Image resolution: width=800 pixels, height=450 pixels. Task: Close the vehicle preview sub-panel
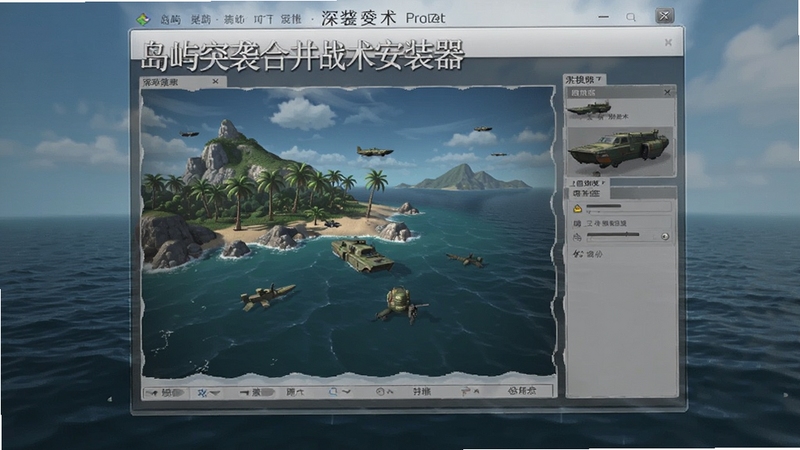click(x=667, y=92)
